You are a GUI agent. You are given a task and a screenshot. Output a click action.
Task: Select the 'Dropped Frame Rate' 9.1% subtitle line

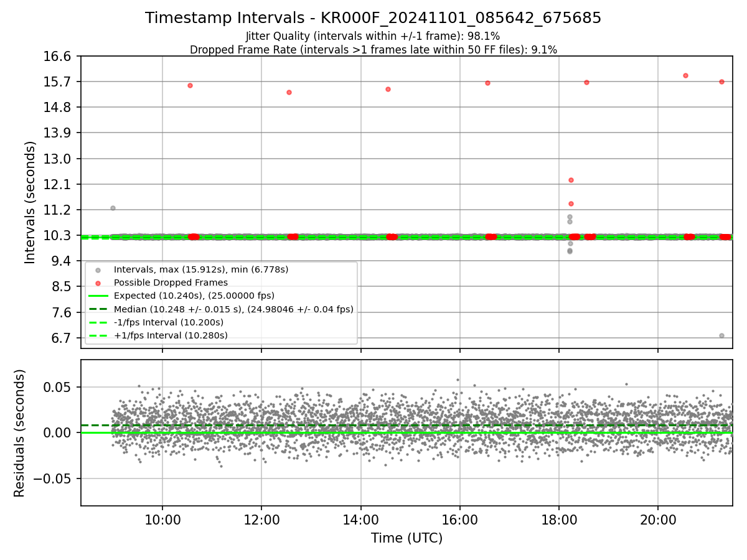pos(373,50)
